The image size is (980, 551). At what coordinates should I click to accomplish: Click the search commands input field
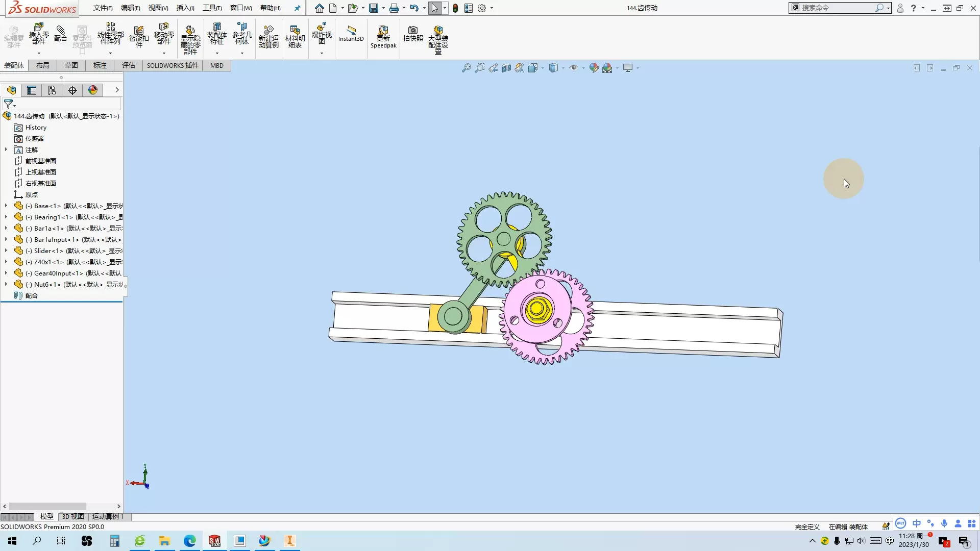tap(836, 8)
